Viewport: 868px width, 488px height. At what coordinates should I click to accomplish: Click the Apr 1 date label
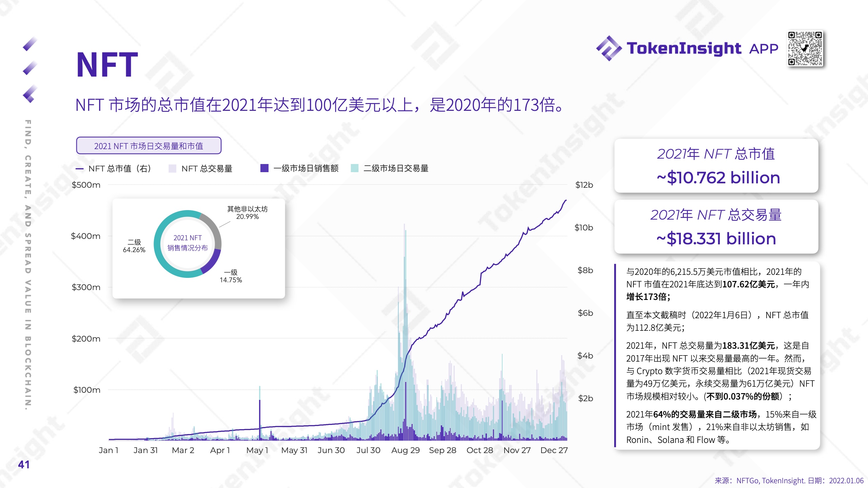pos(220,450)
